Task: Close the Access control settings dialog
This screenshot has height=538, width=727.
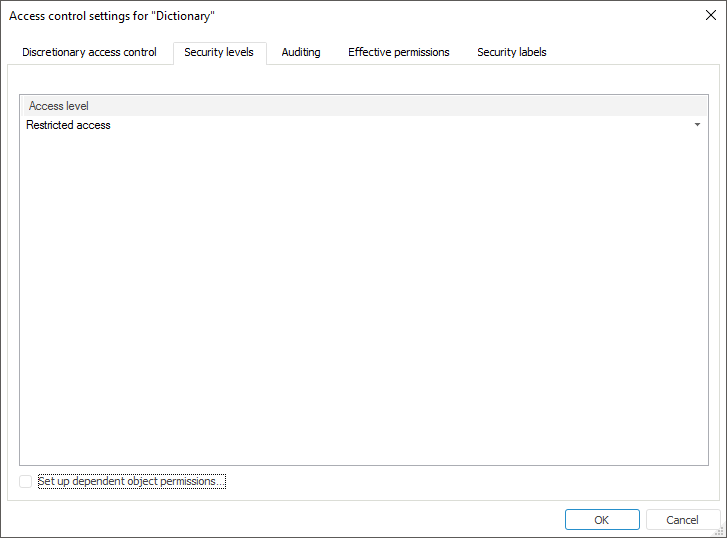Action: point(710,15)
